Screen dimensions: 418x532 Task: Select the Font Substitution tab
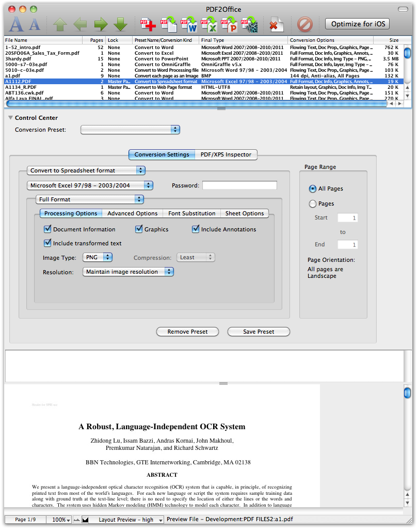tap(191, 213)
